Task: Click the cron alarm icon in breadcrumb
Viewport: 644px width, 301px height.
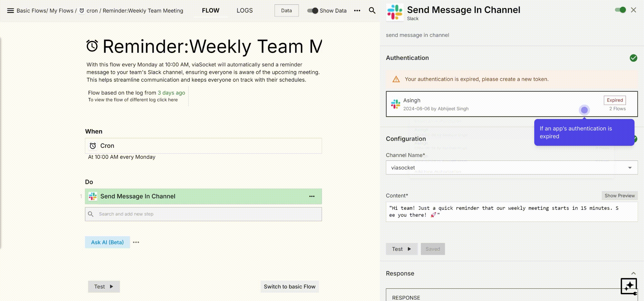Action: tap(82, 11)
